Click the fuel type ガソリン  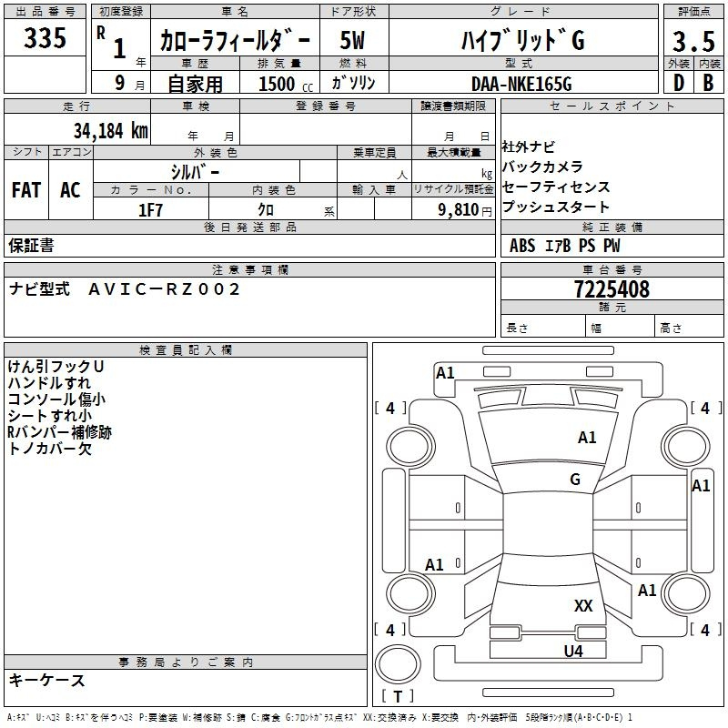pos(353,83)
